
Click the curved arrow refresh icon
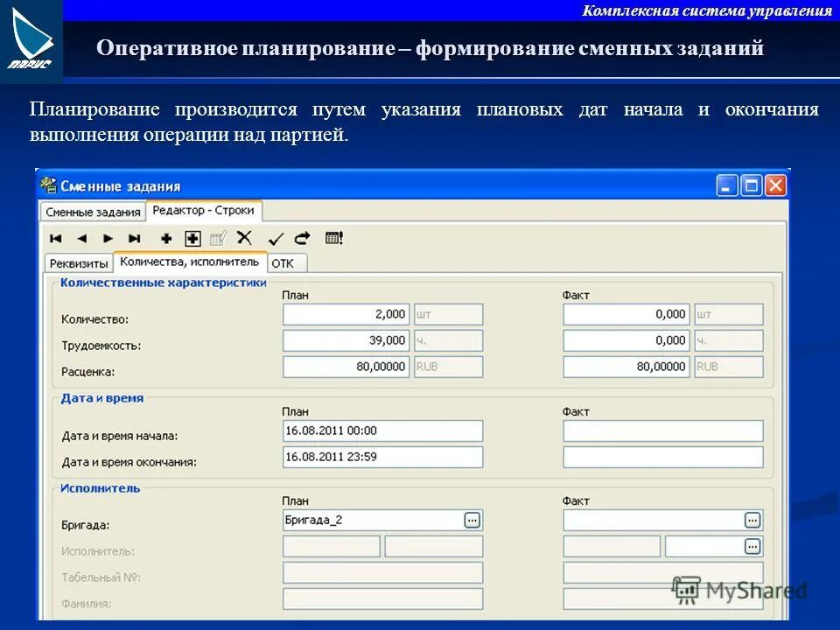coord(300,237)
